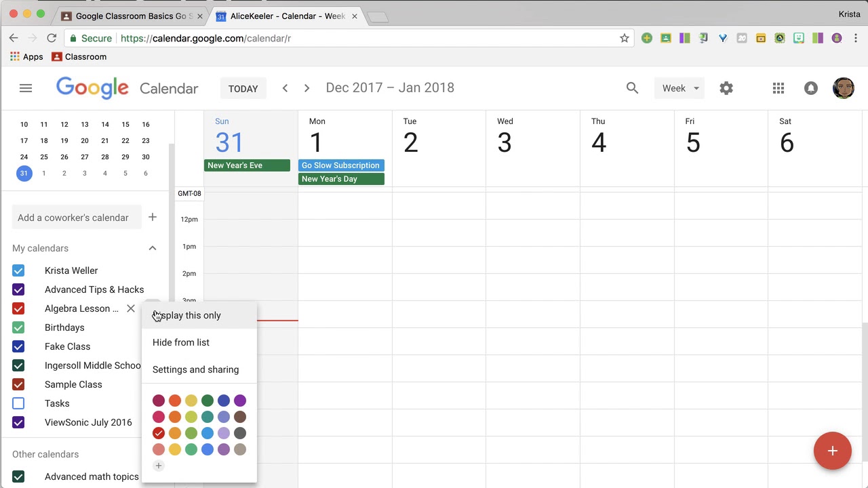Collapse the My calendars section
Image resolution: width=868 pixels, height=488 pixels.
153,248
